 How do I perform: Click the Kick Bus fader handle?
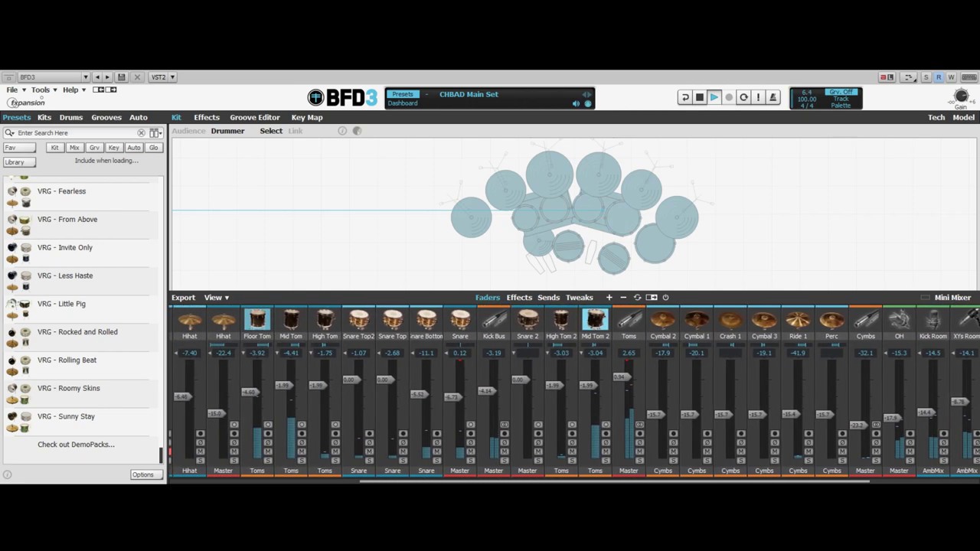[x=486, y=391]
